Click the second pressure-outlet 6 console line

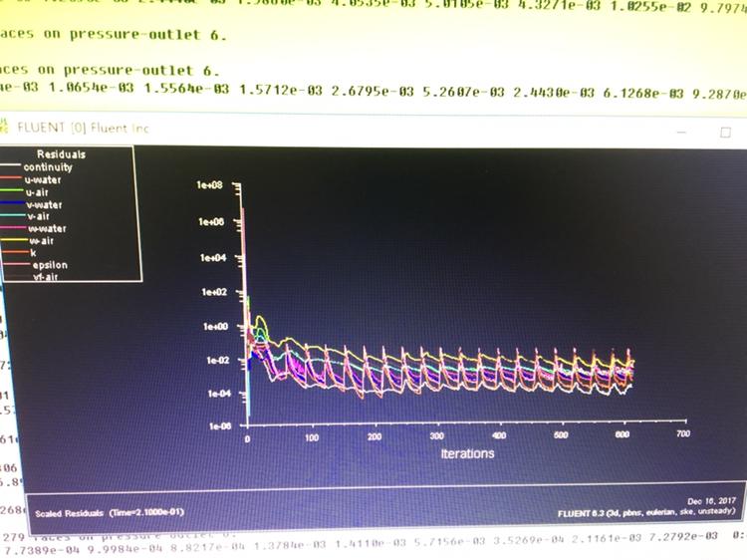(110, 70)
